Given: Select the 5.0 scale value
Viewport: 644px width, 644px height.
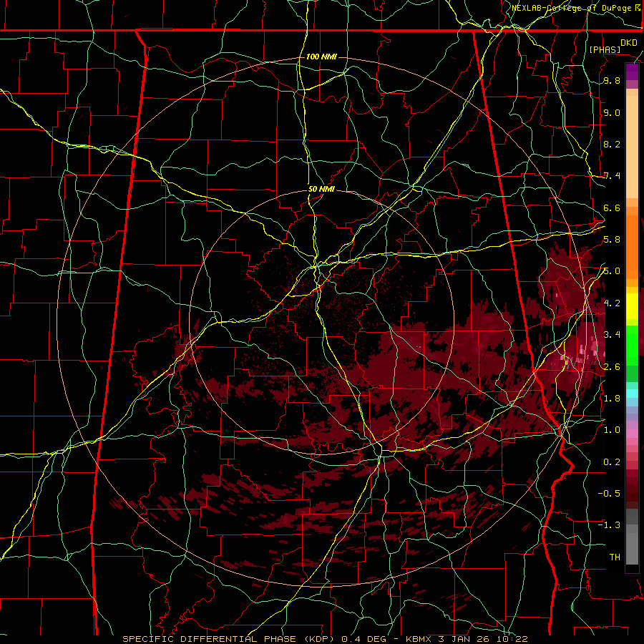Looking at the screenshot, I should click(x=612, y=271).
